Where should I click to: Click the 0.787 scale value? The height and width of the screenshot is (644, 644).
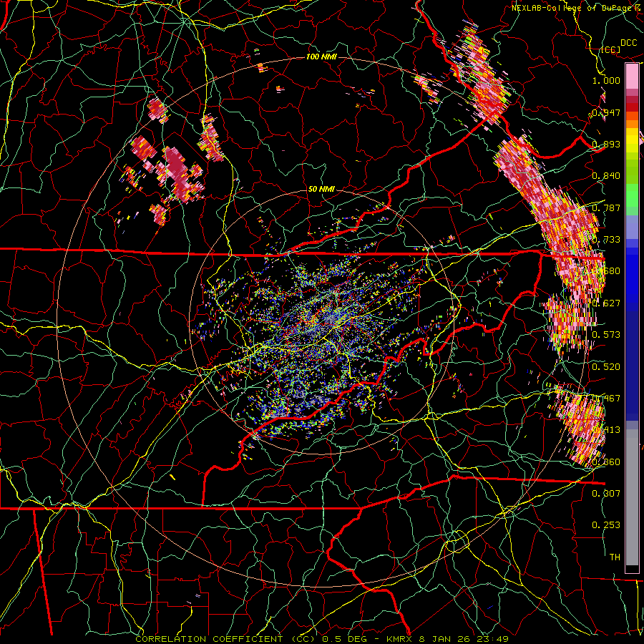pos(606,208)
